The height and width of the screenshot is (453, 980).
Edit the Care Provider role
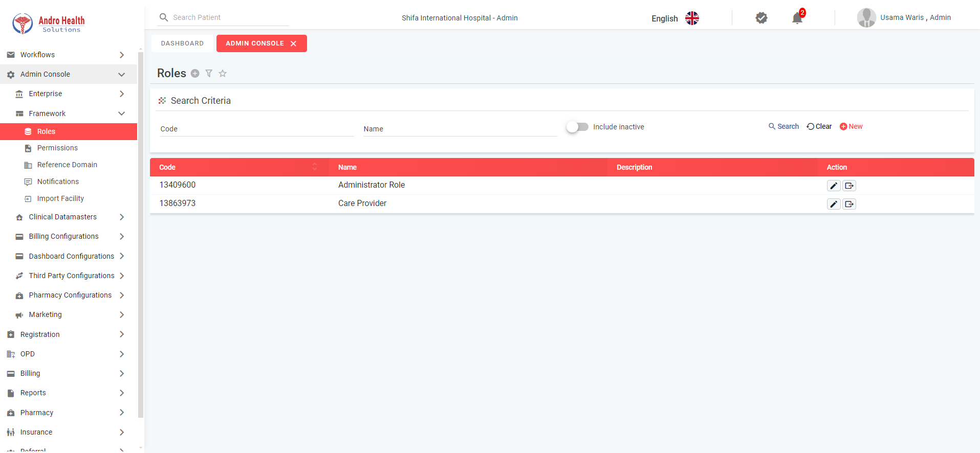(834, 204)
